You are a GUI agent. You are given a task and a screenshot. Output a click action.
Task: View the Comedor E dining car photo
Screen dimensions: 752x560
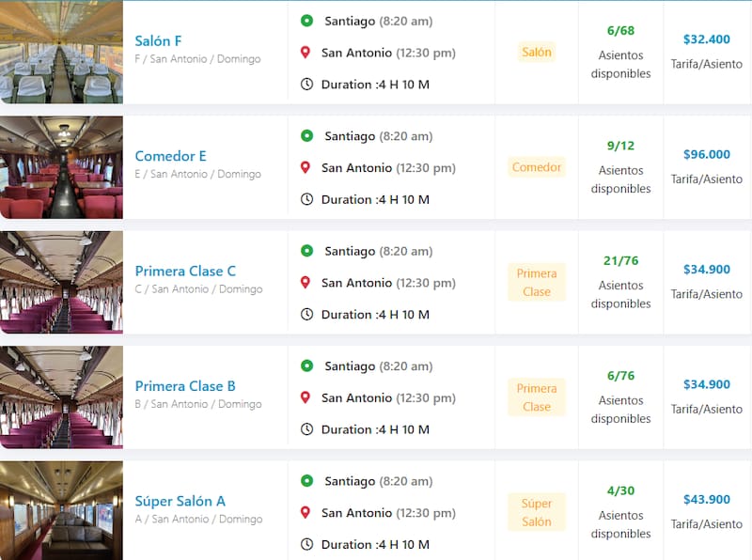pos(61,167)
